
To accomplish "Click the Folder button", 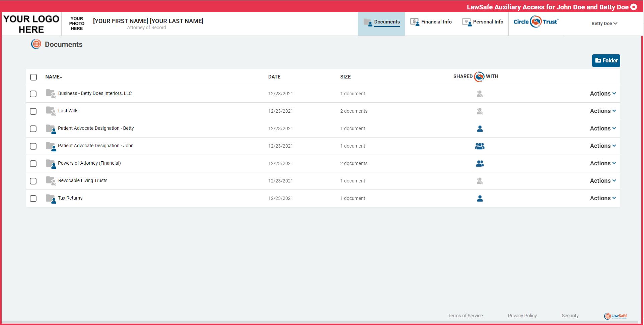I will tap(605, 60).
